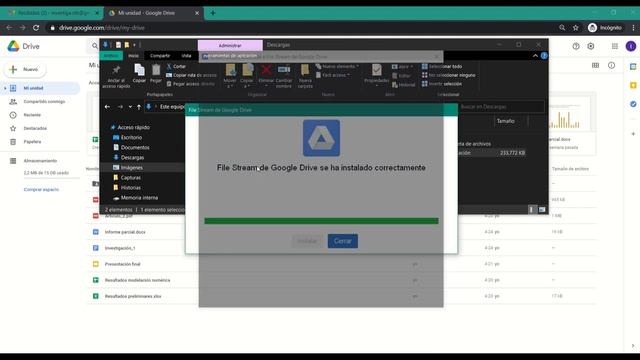
Task: Select the Investigación_1 file row
Action: tap(342, 248)
